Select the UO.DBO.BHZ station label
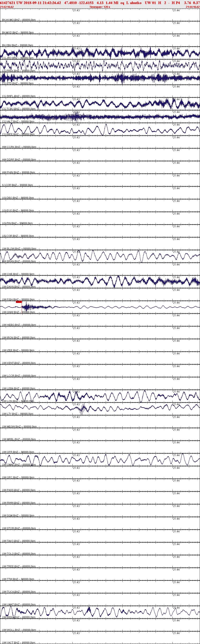The height and width of the screenshot is (644, 200). click(x=18, y=198)
